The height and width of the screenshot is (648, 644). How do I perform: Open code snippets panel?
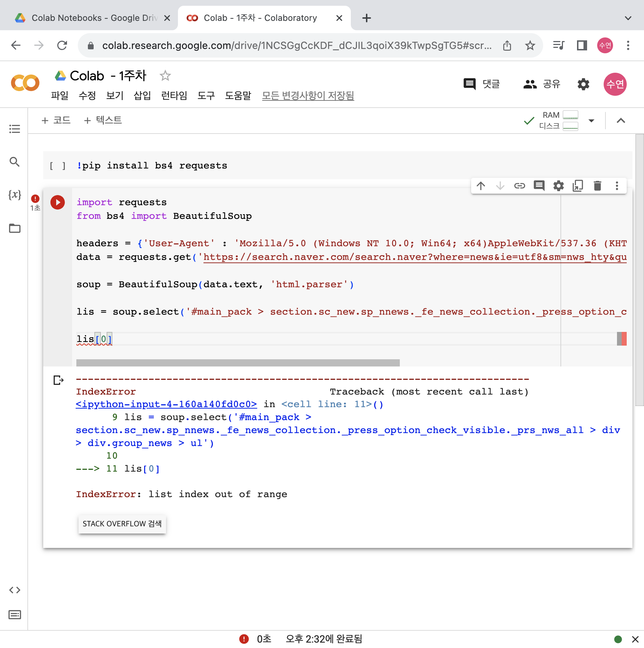(14, 590)
